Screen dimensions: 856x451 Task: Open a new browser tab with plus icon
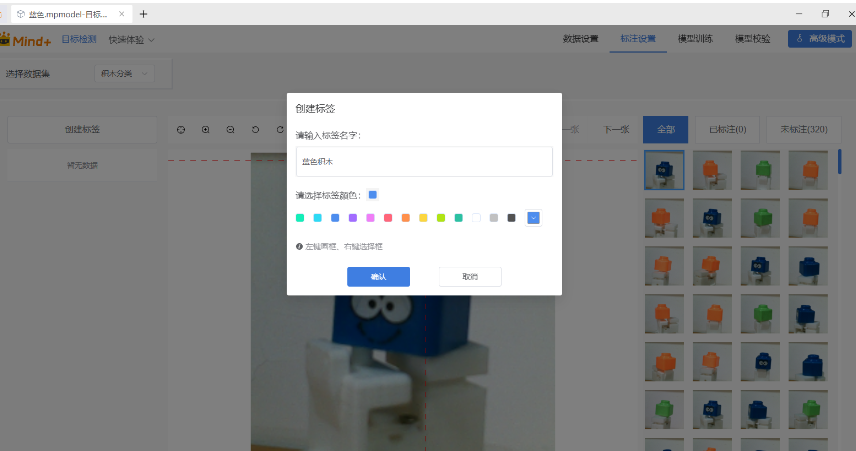(143, 14)
